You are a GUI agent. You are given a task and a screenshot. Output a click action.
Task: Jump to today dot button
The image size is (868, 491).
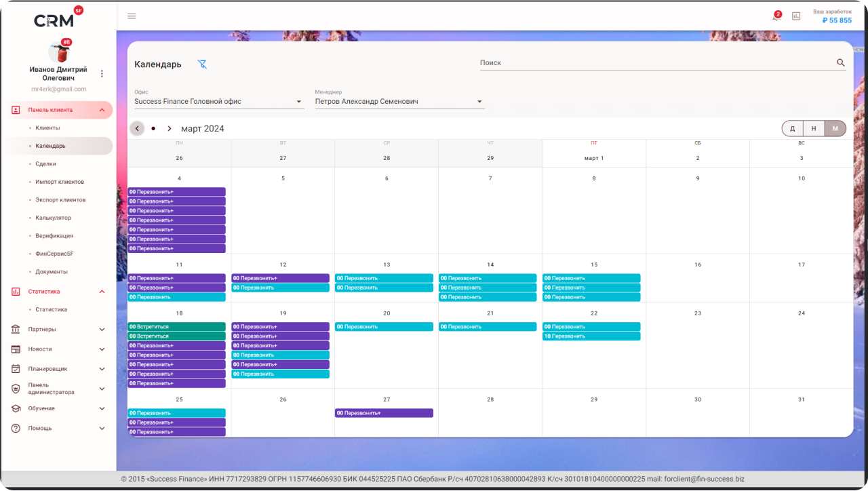(153, 128)
